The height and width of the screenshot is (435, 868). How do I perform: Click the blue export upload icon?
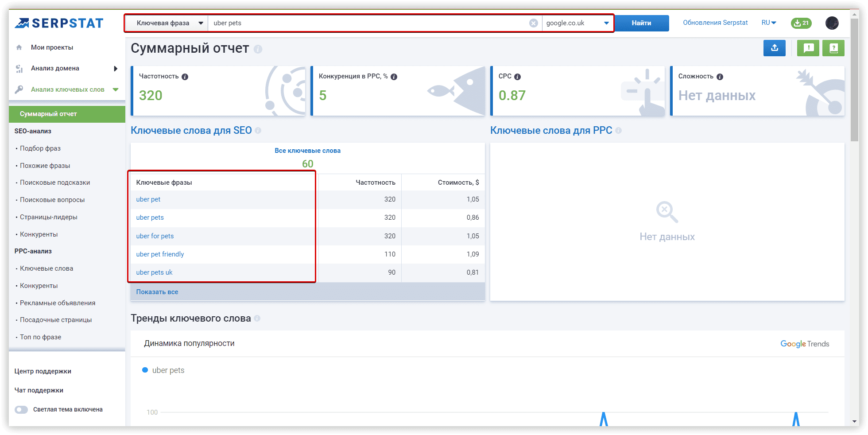tap(775, 48)
